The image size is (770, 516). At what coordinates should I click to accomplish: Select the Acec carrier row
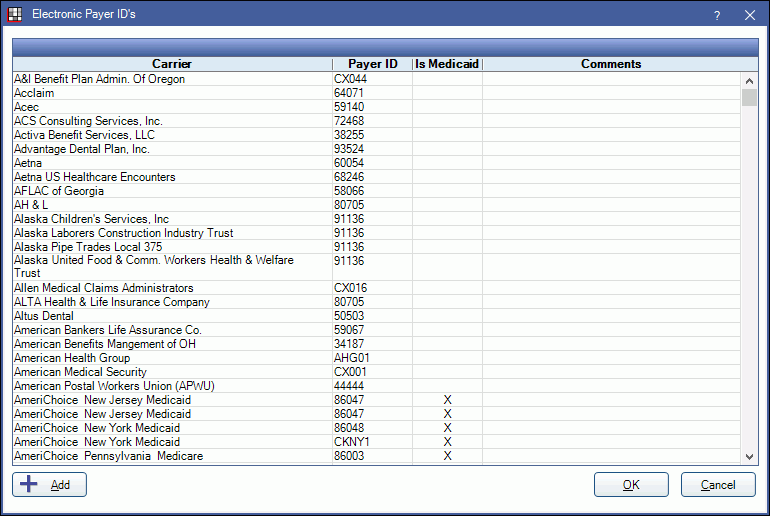click(377, 107)
